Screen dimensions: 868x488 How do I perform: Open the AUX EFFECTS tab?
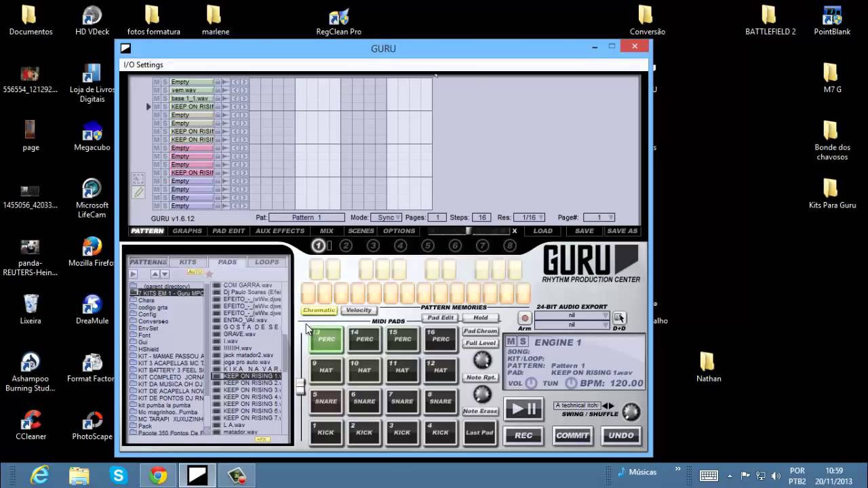pyautogui.click(x=280, y=231)
